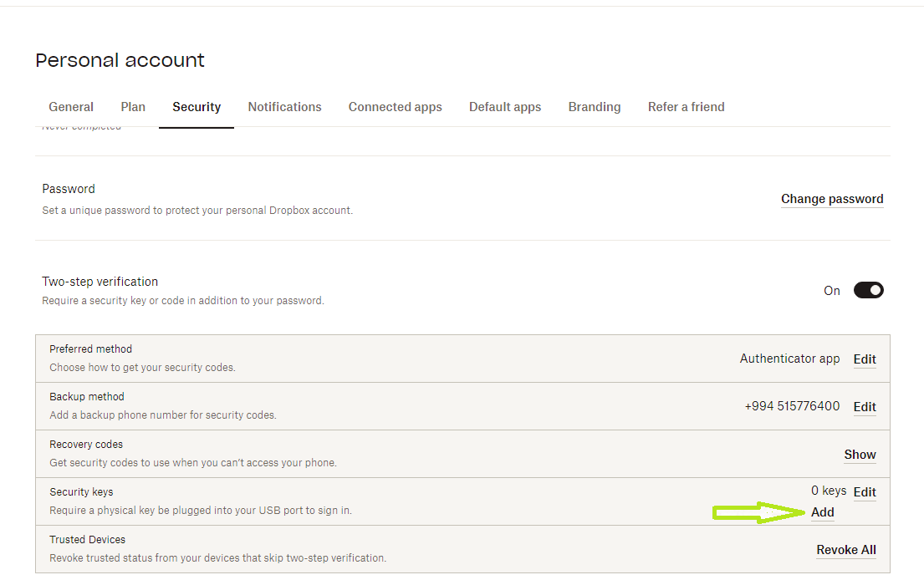
Task: Select the Security tab
Action: point(197,107)
